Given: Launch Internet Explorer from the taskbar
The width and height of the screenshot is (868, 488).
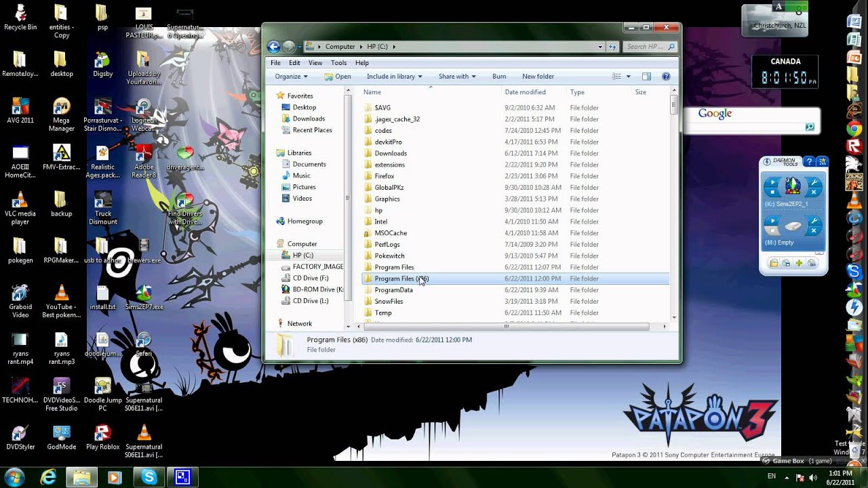Looking at the screenshot, I should tap(48, 477).
